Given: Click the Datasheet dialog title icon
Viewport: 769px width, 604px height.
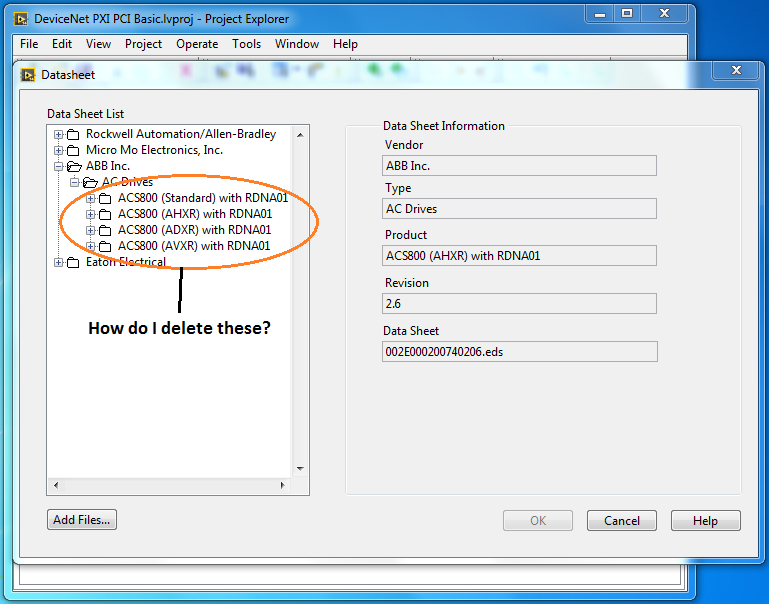Looking at the screenshot, I should tap(27, 75).
